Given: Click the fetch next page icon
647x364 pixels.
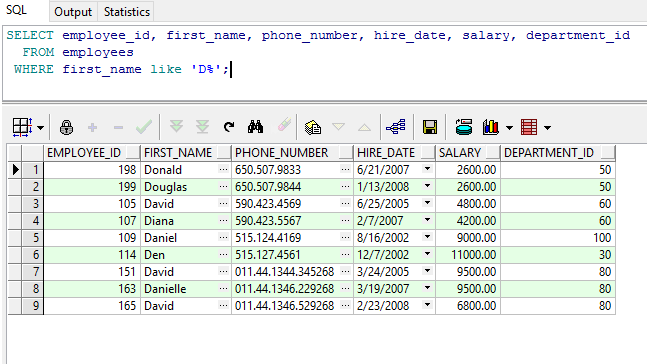Looking at the screenshot, I should pyautogui.click(x=177, y=126).
